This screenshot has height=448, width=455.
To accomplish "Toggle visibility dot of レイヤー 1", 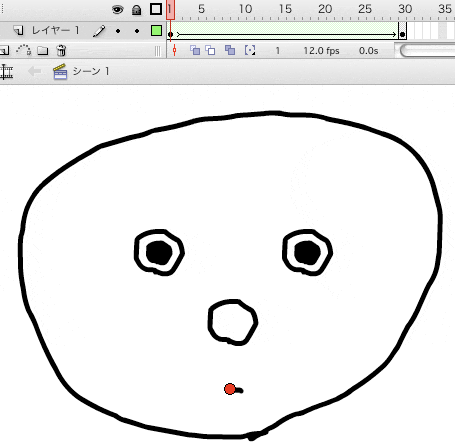I will (118, 31).
